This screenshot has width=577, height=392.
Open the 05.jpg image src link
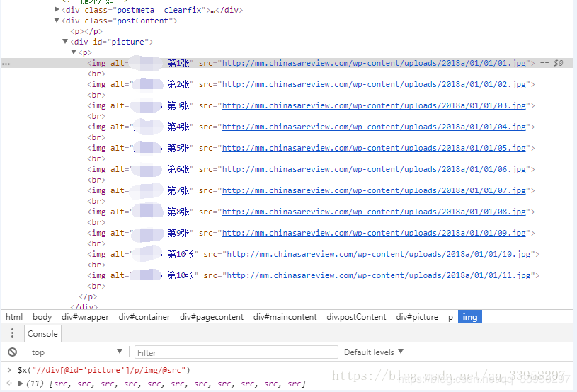click(374, 148)
